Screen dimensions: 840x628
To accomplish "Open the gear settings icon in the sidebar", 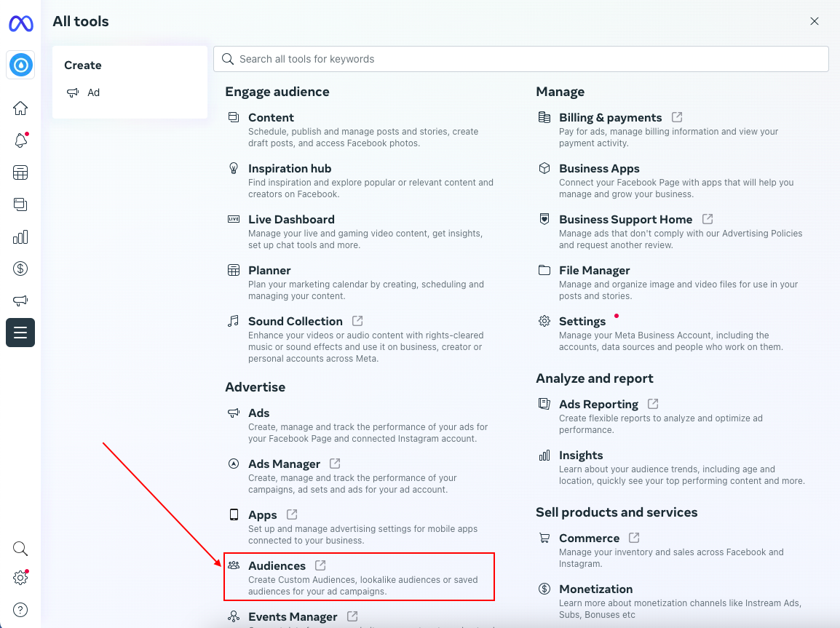I will [x=20, y=578].
